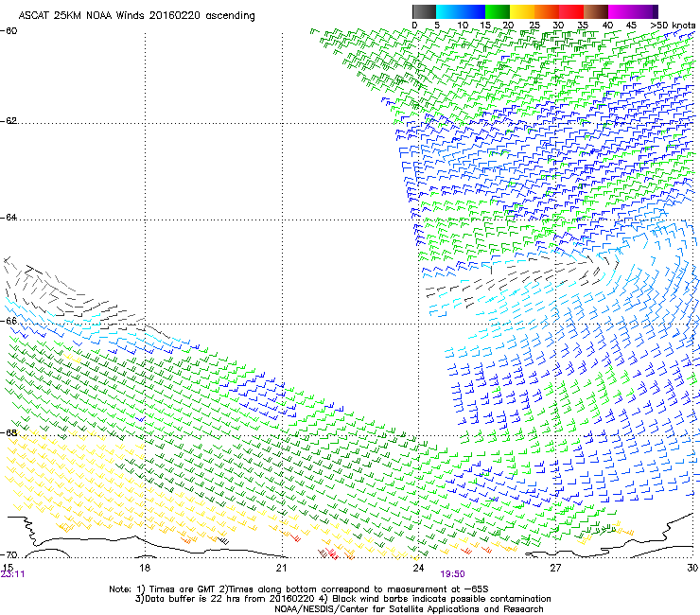
Task: Click the brown 35–40 knots legend swatch
Action: click(x=596, y=11)
